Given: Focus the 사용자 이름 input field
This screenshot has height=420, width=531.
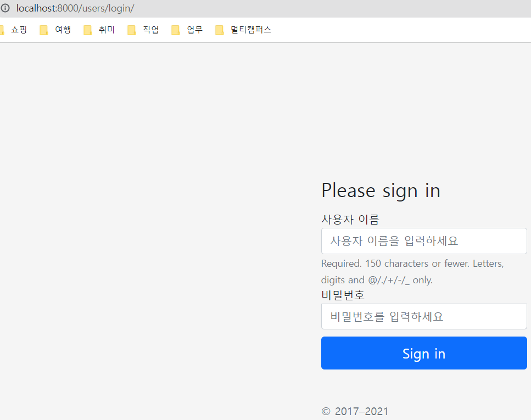Looking at the screenshot, I should pos(424,241).
